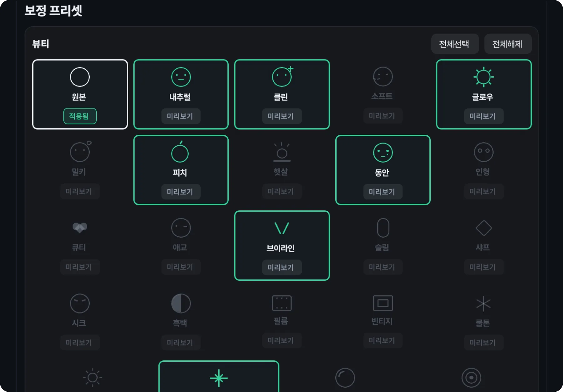
Task: Click the 인형 label text
Action: [483, 172]
